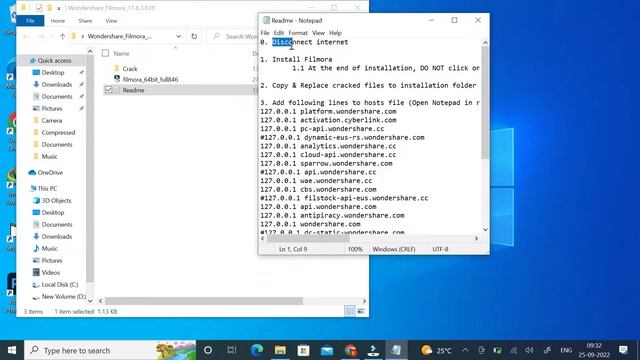The image size is (640, 360).
Task: Click Notepad vertical scroll up arrow
Action: [485, 42]
